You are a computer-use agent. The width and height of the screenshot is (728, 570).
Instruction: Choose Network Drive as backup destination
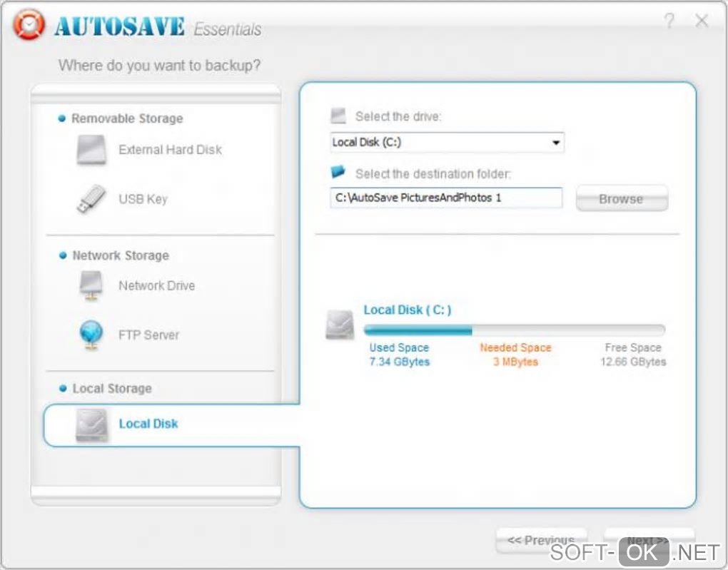(x=136, y=285)
